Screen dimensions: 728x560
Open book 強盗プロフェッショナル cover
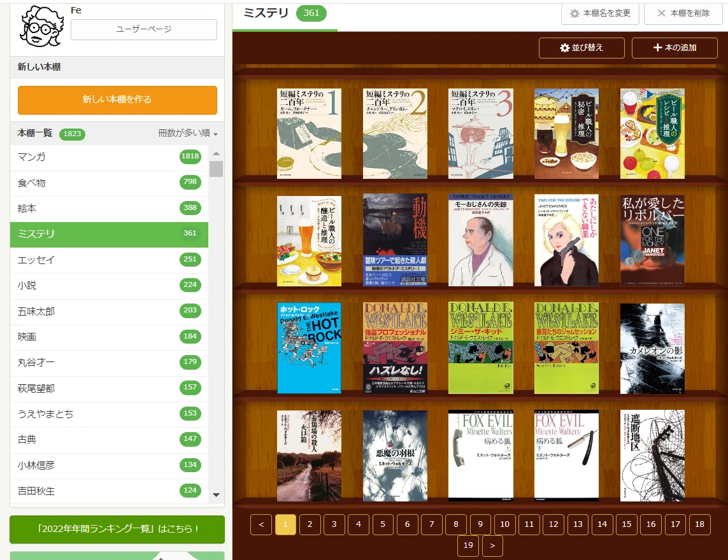(395, 348)
